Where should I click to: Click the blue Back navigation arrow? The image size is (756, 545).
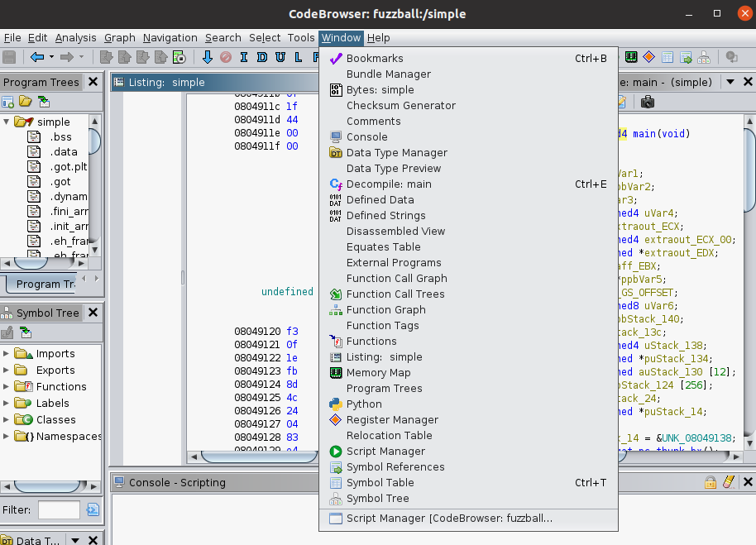(37, 57)
